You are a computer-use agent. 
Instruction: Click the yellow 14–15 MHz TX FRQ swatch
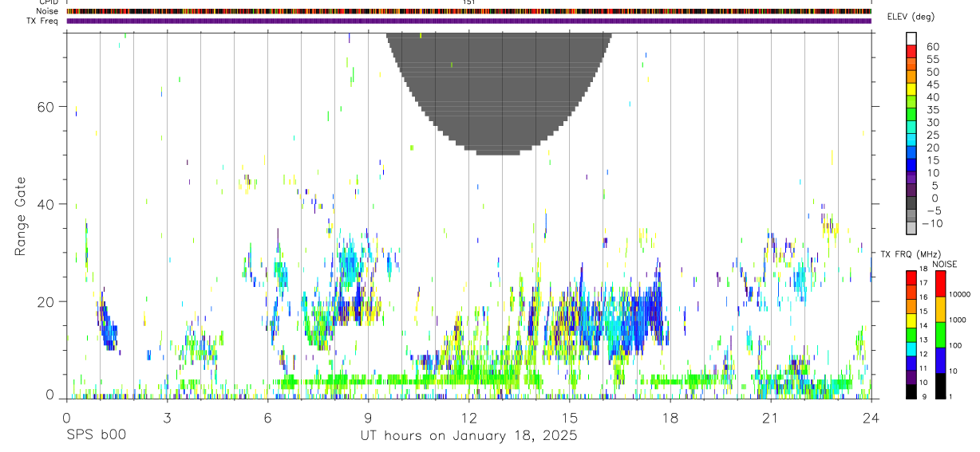tap(911, 319)
